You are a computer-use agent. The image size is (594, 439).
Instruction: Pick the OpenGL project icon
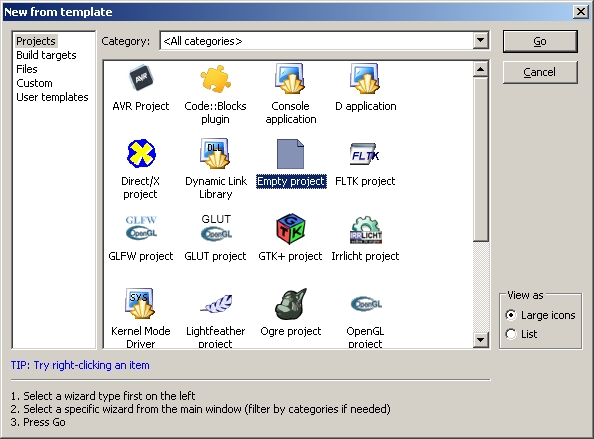366,304
